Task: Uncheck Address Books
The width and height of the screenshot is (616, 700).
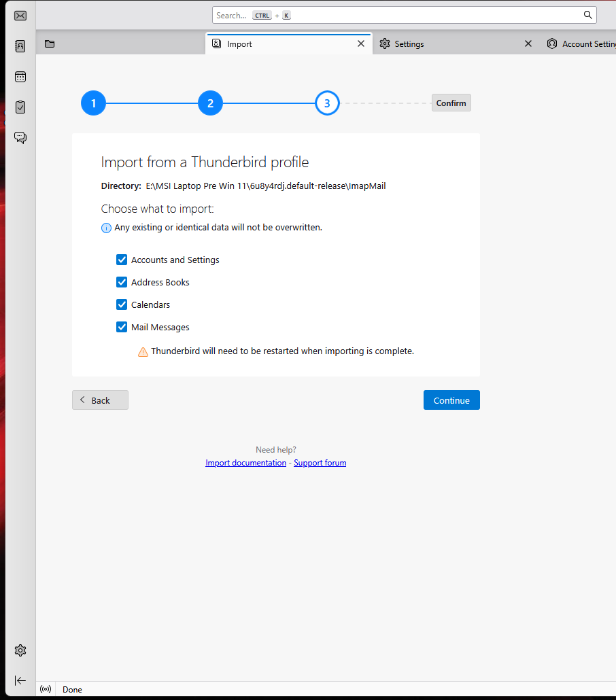Action: click(122, 282)
